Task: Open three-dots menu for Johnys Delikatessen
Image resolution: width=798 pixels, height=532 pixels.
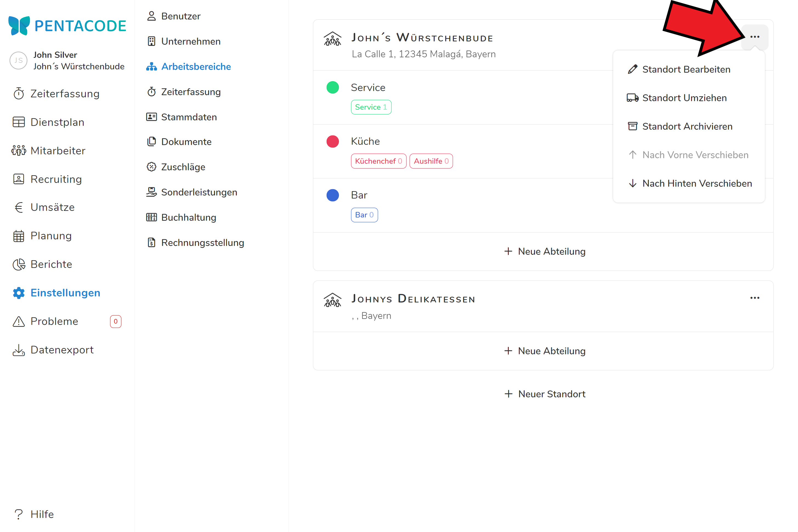Action: [755, 298]
